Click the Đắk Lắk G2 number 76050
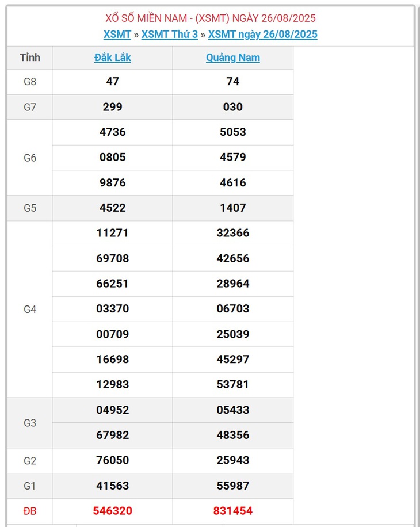 pos(113,460)
